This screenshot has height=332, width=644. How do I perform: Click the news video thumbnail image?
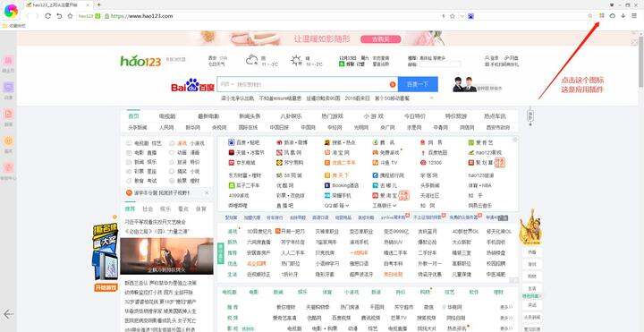(166, 257)
